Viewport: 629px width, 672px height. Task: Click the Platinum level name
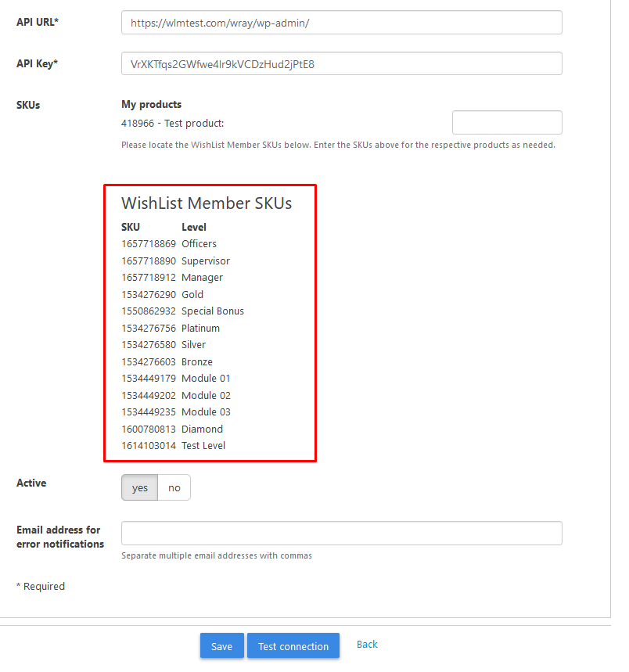(x=200, y=328)
